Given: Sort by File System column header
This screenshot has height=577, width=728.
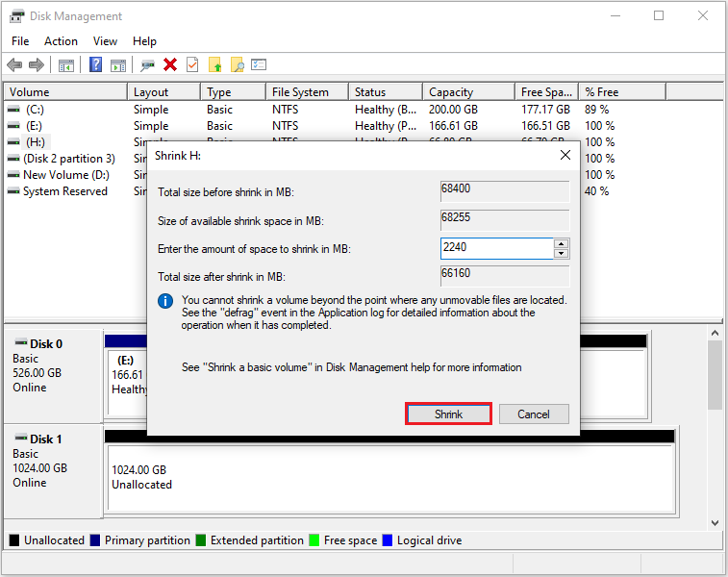Looking at the screenshot, I should 307,92.
